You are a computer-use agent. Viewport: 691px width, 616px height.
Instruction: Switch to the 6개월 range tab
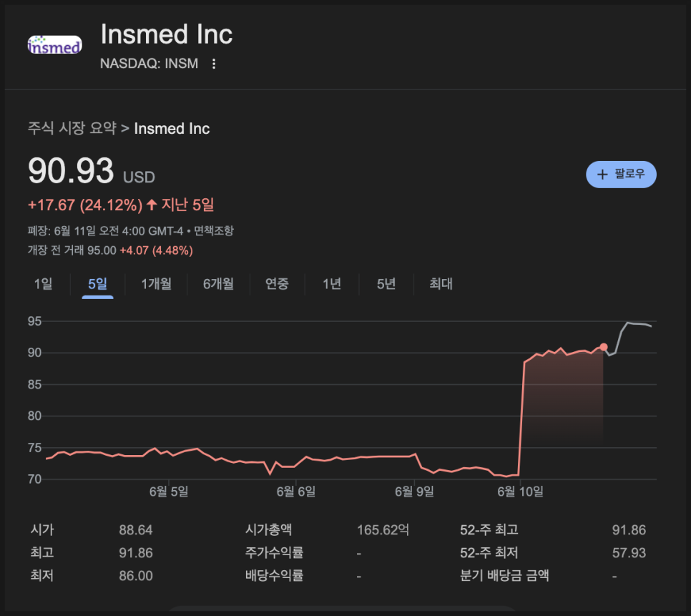pos(219,284)
